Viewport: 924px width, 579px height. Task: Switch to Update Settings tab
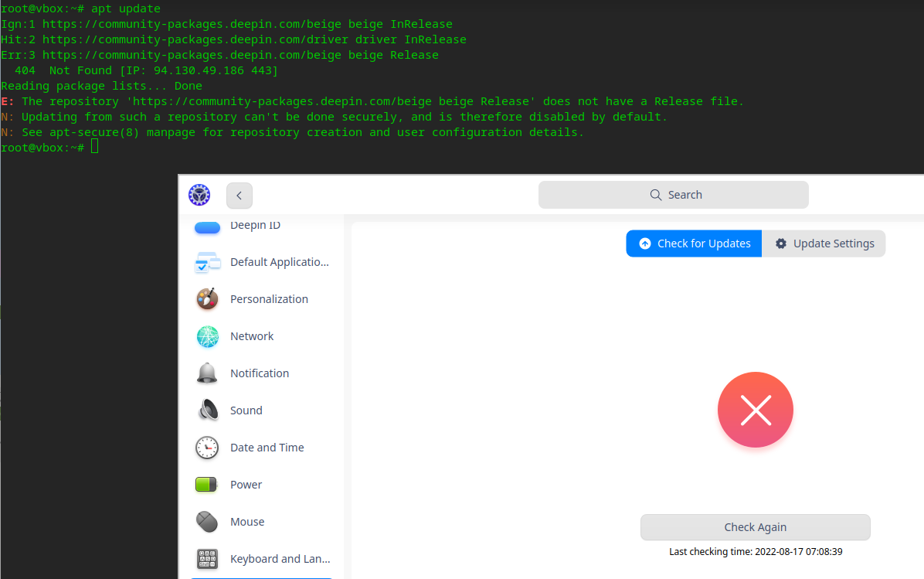824,244
